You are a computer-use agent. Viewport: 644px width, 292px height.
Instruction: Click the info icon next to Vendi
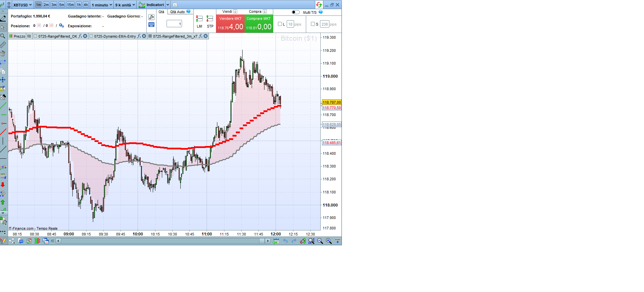tap(235, 11)
